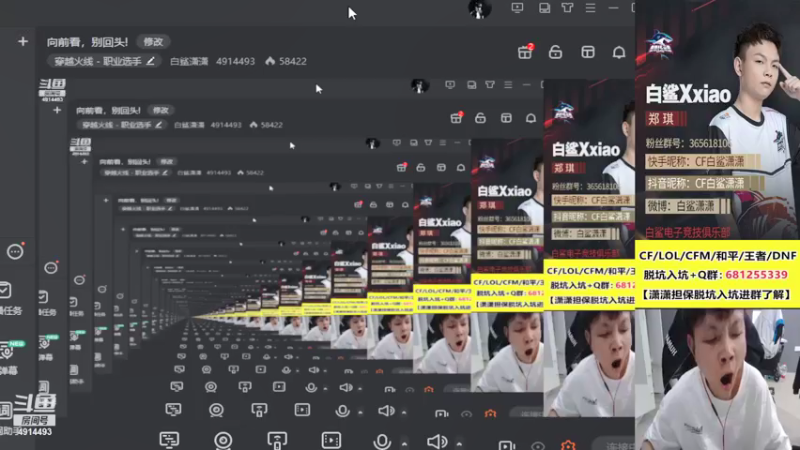Image resolution: width=800 pixels, height=450 pixels.
Task: Click speaker icon in second nested toolbar
Action: (x=345, y=387)
